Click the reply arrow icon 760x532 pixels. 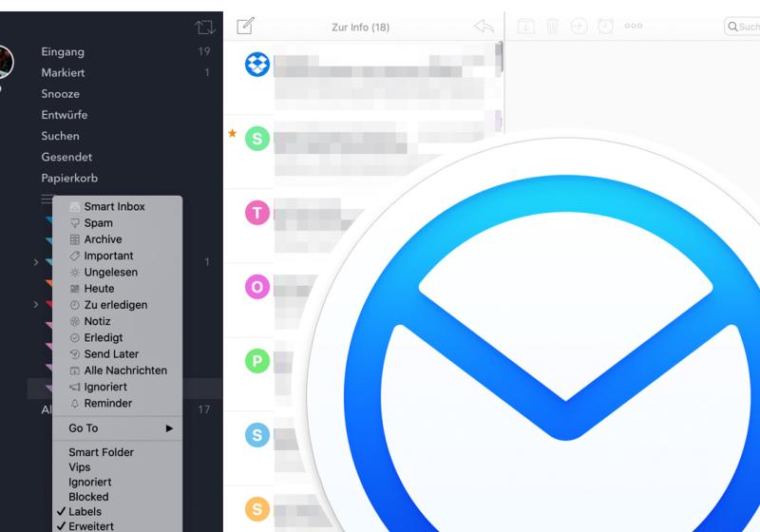484,27
